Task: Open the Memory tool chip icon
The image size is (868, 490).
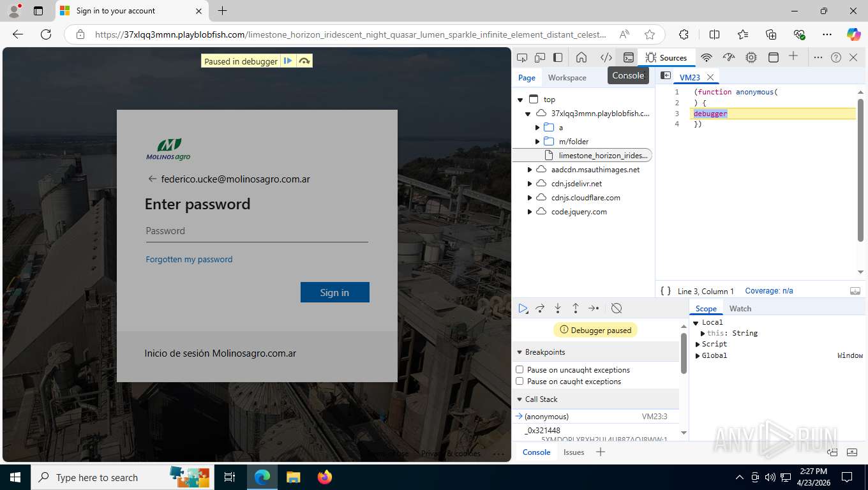Action: click(751, 57)
